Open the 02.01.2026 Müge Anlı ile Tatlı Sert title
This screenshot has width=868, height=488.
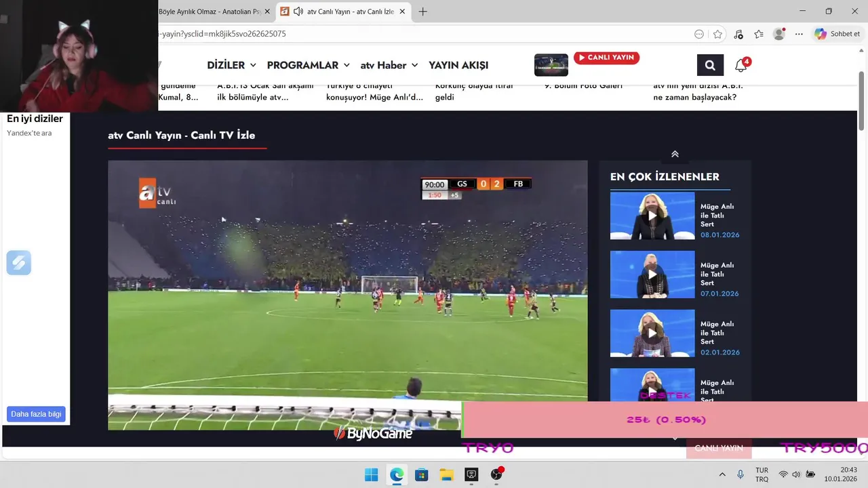(x=717, y=333)
